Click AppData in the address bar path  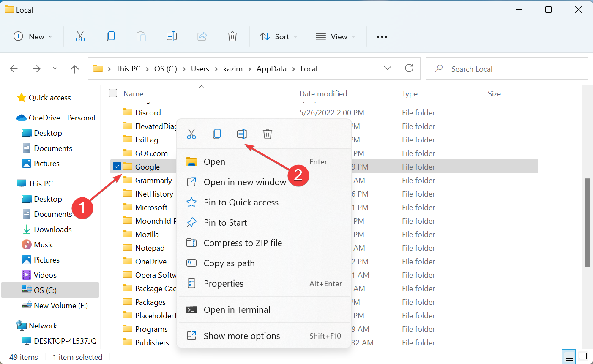[x=271, y=69]
